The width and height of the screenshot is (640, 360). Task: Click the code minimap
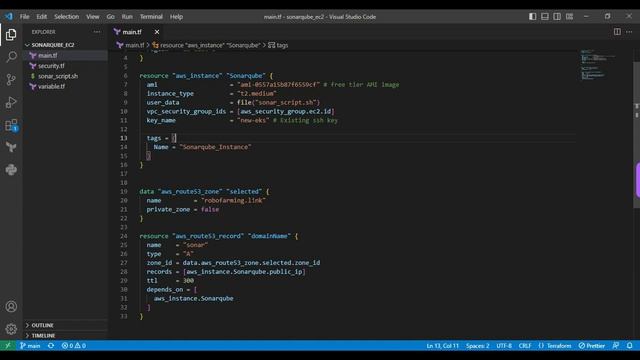coord(598,65)
